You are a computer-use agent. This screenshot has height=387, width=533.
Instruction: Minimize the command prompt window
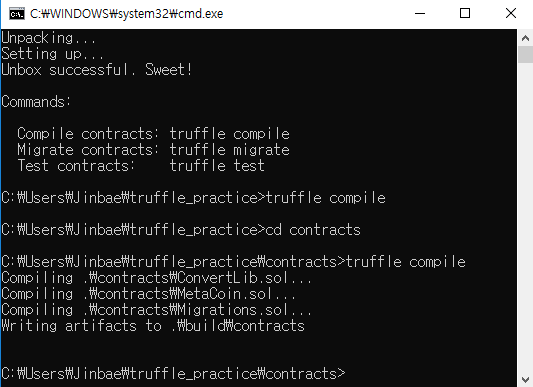pyautogui.click(x=420, y=14)
